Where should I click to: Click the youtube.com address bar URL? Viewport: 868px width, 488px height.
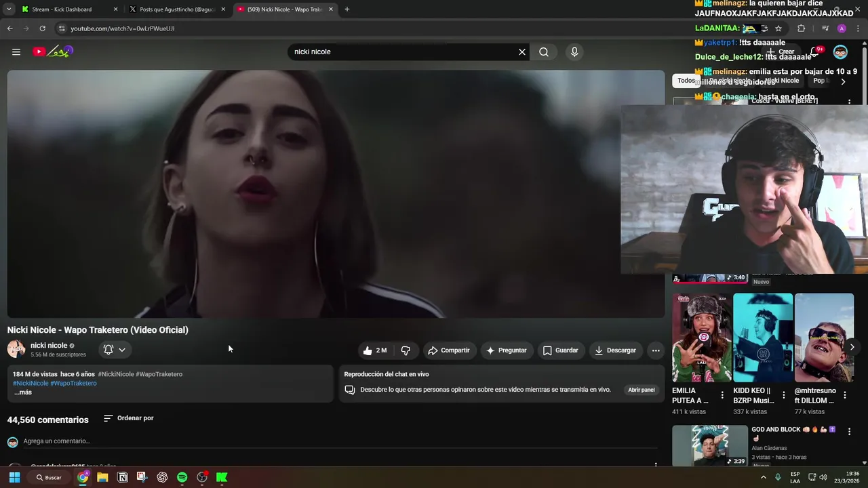[x=123, y=28]
